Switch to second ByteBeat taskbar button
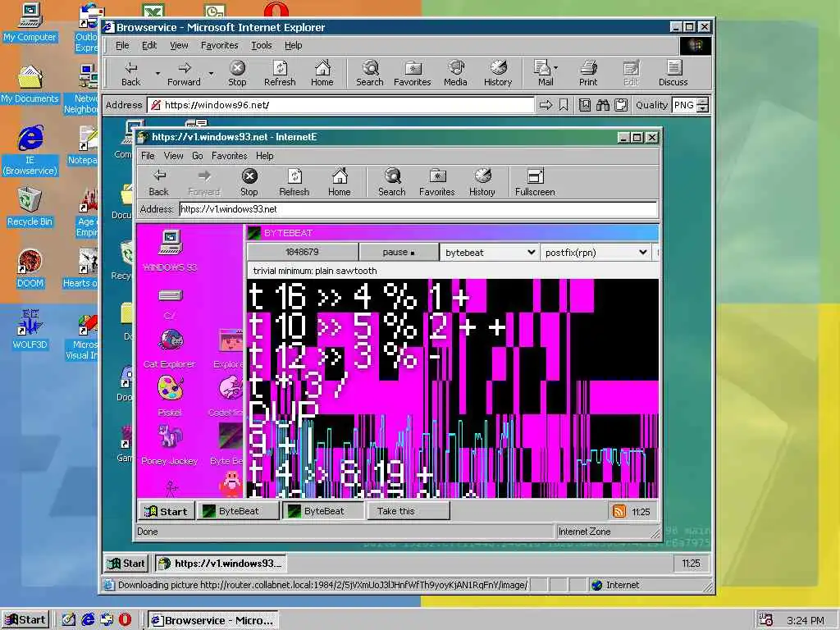Viewport: 840px width, 630px height. (x=323, y=511)
